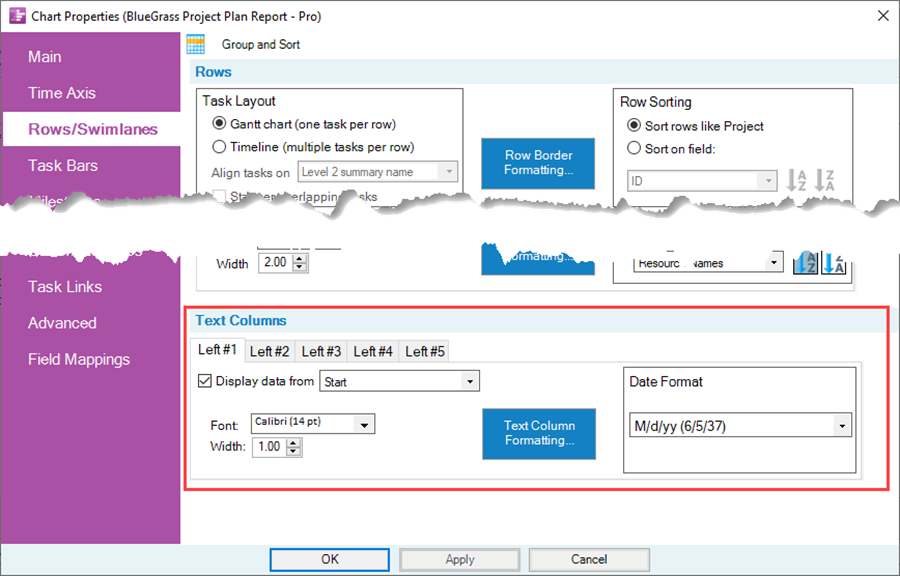Click the ascending A-Z sort icon beside ID
Viewport: 900px width, 576px height.
pyautogui.click(x=797, y=181)
